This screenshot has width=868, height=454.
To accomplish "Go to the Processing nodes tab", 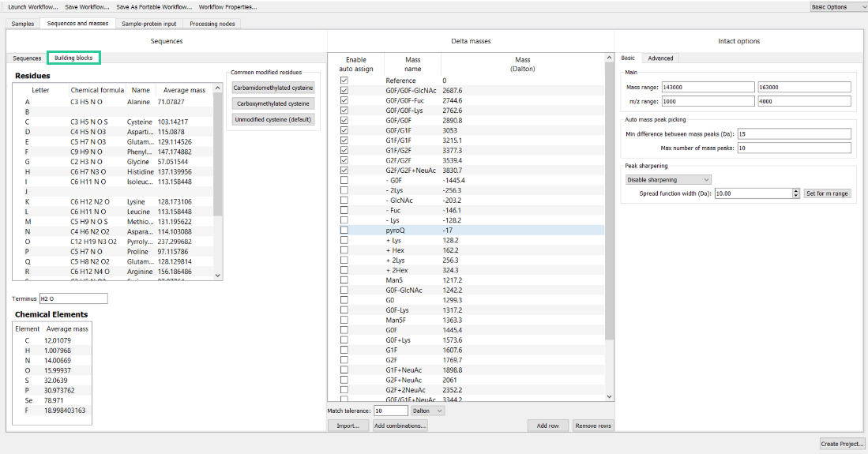I will click(212, 24).
